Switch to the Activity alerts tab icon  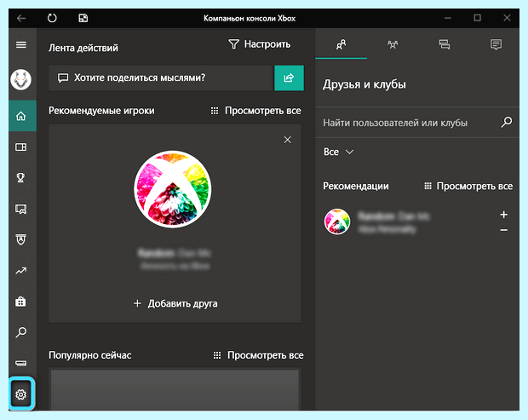[x=496, y=44]
